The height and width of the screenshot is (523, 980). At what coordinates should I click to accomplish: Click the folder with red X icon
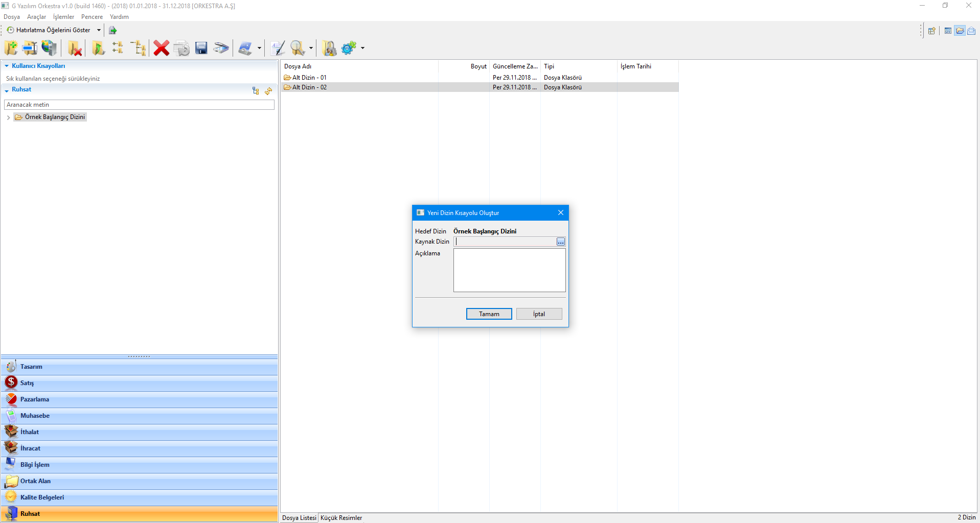[75, 48]
